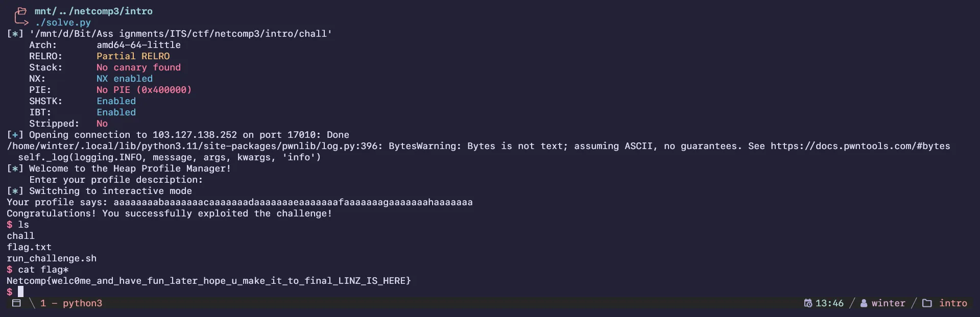980x317 pixels.
Task: Click the 'intro' directory name in status bar
Action: pyautogui.click(x=953, y=303)
